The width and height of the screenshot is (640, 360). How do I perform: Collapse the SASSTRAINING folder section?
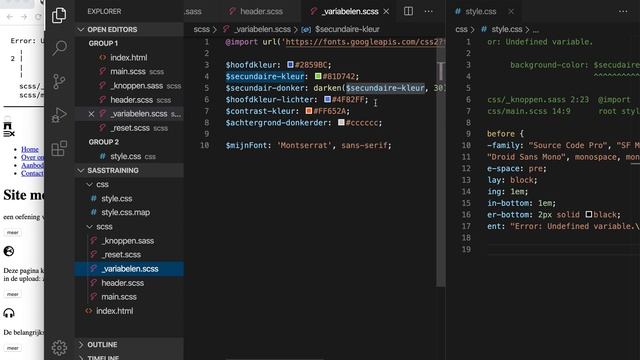(x=129, y=170)
